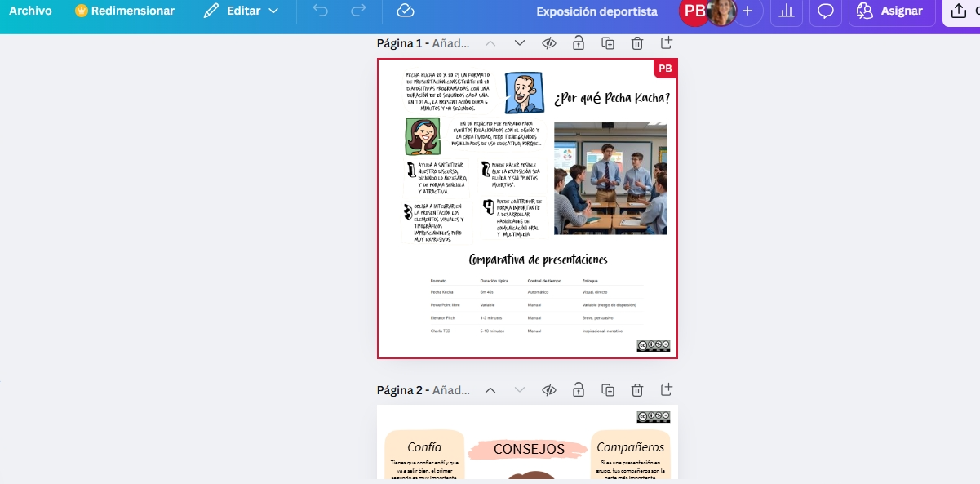Image resolution: width=980 pixels, height=484 pixels.
Task: Toggle the lock on Página 1
Action: click(579, 43)
